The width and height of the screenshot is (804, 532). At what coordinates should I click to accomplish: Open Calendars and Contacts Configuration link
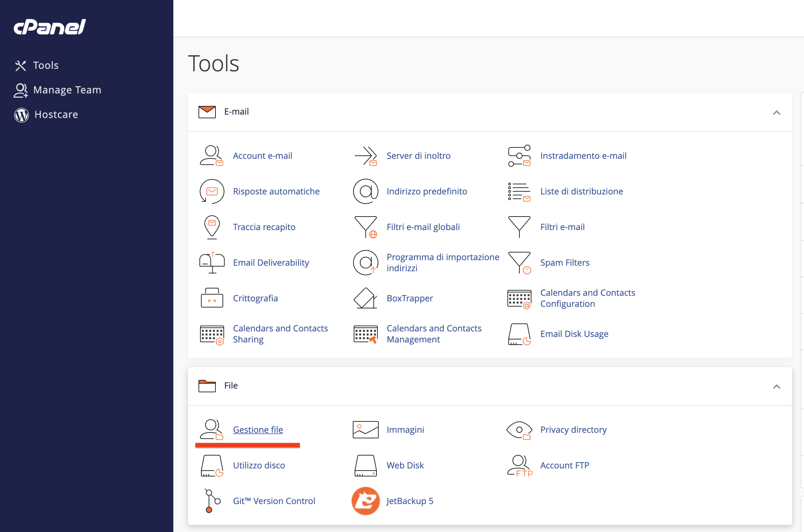pos(587,298)
